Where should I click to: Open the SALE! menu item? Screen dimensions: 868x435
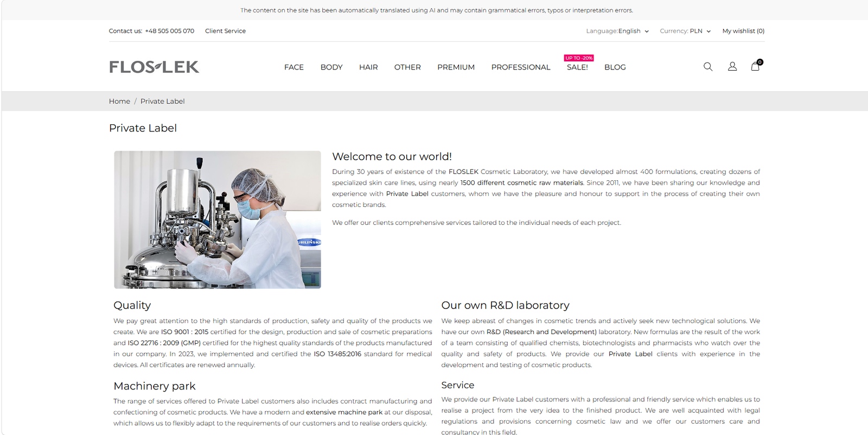click(577, 67)
